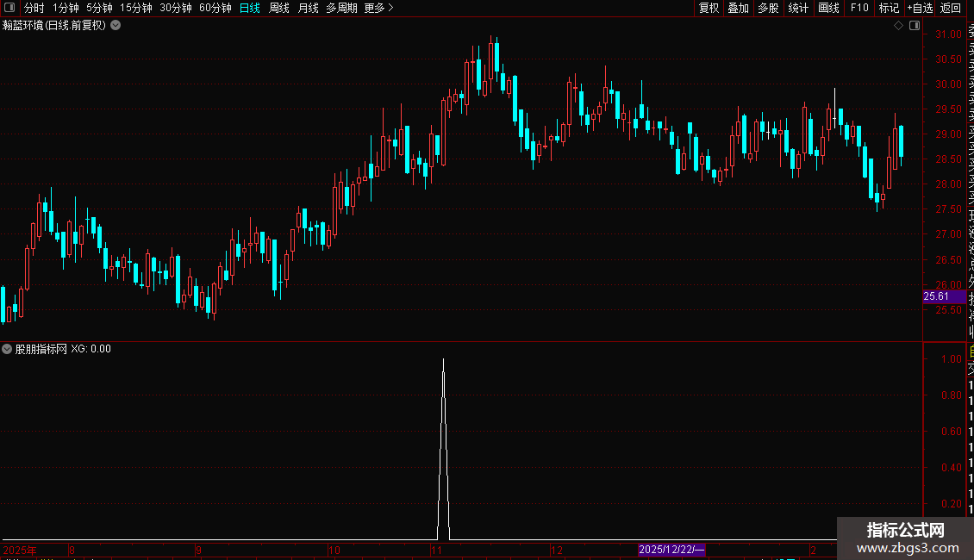974x560 pixels.
Task: Click the 叠加 overlay button
Action: (x=738, y=8)
